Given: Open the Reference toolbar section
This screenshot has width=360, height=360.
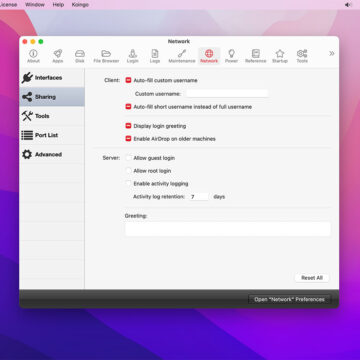Looking at the screenshot, I should (256, 56).
